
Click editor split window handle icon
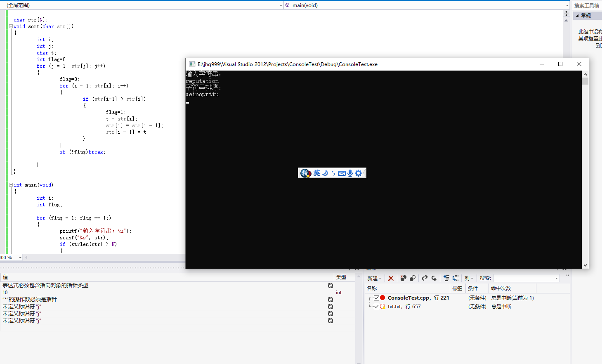pyautogui.click(x=566, y=14)
